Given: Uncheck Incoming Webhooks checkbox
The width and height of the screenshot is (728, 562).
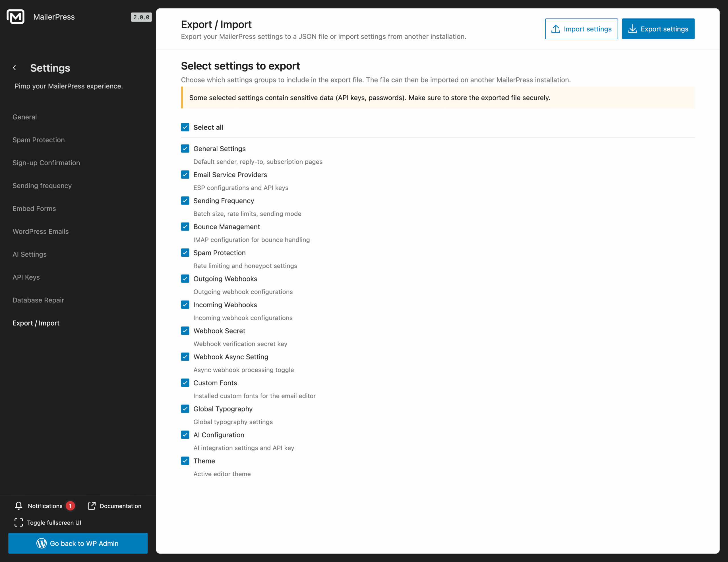Looking at the screenshot, I should tap(185, 304).
